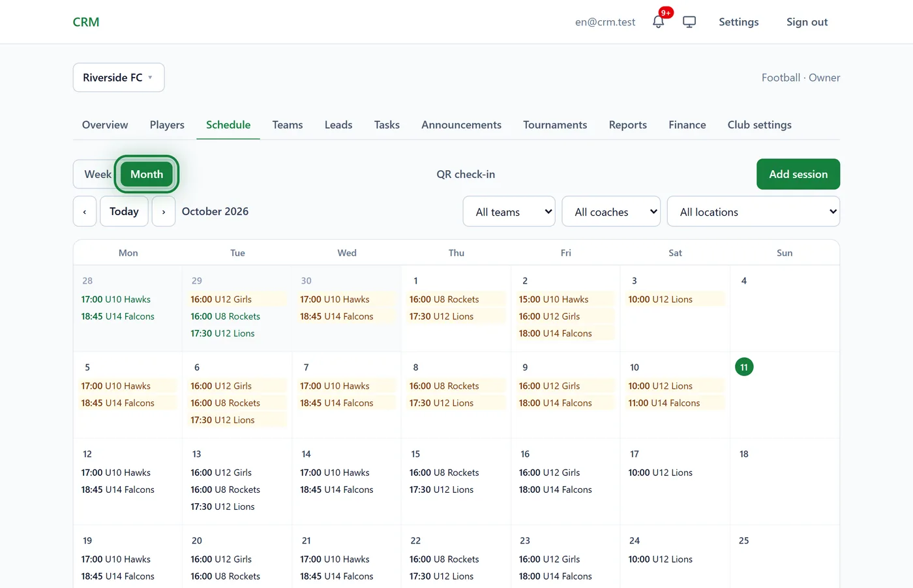The height and width of the screenshot is (588, 913).
Task: Open 17:30 U12 Lions session on Tuesday 29
Action: click(237, 333)
